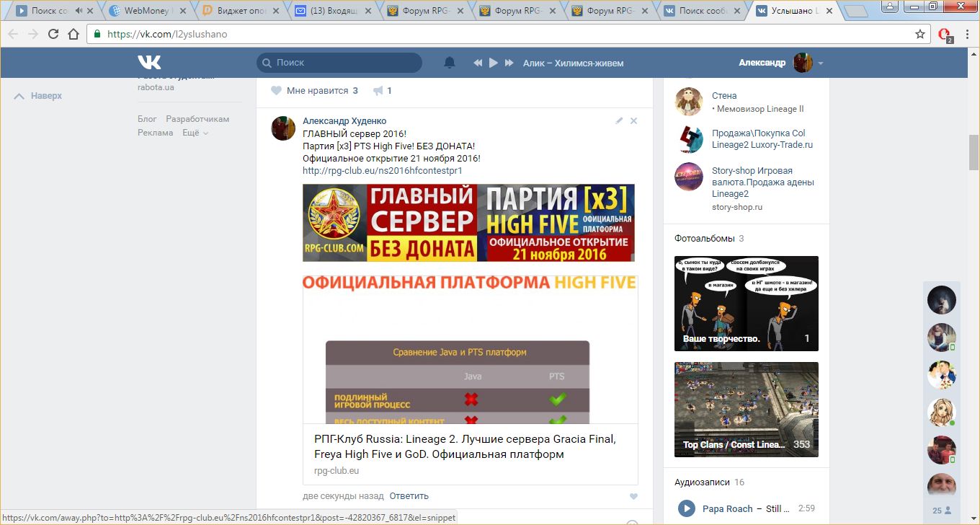
Task: Play the Papa Roach audio track
Action: pos(687,509)
